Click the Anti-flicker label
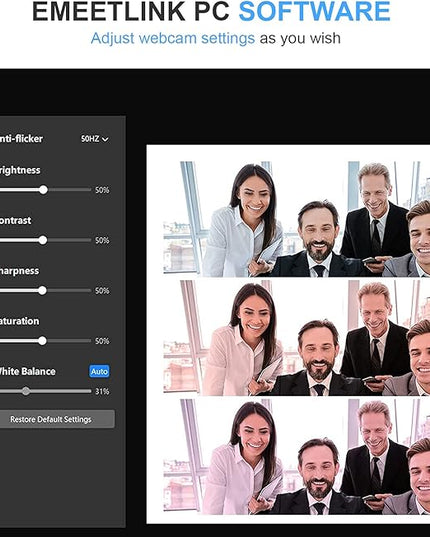The image size is (430, 537). pyautogui.click(x=21, y=139)
